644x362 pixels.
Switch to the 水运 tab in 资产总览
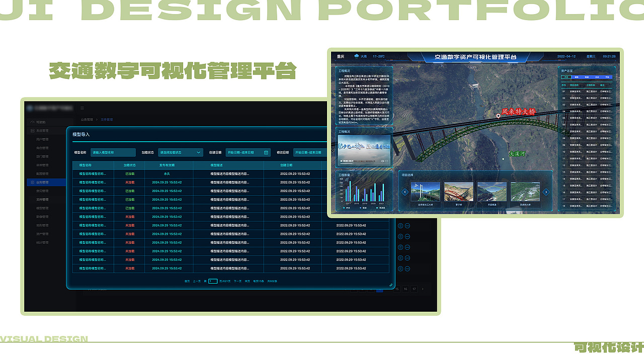[x=597, y=77]
